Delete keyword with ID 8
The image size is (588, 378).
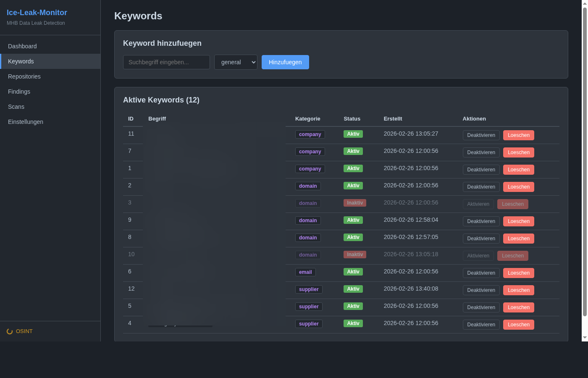pyautogui.click(x=519, y=239)
